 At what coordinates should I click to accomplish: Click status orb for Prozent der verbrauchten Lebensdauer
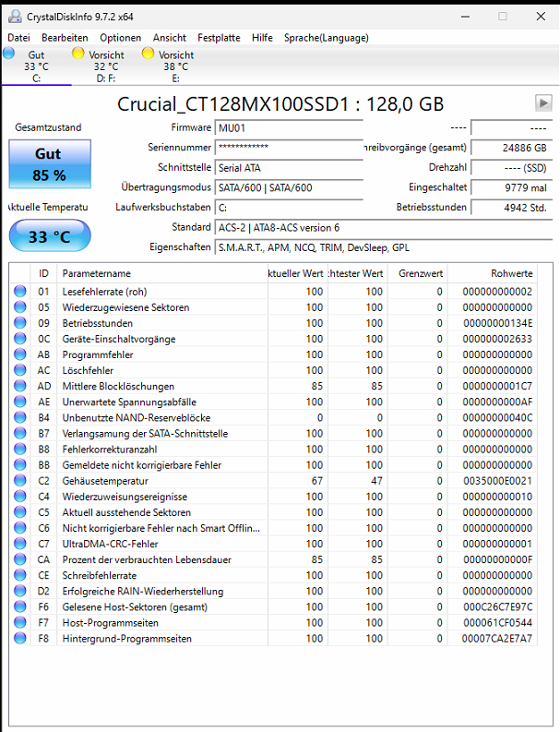click(x=20, y=559)
